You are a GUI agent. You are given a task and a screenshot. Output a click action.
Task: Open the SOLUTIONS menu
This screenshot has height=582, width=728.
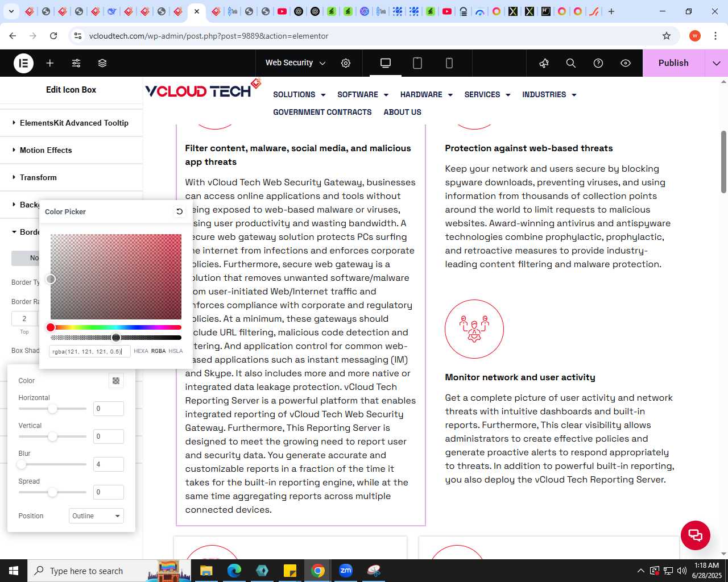point(299,94)
